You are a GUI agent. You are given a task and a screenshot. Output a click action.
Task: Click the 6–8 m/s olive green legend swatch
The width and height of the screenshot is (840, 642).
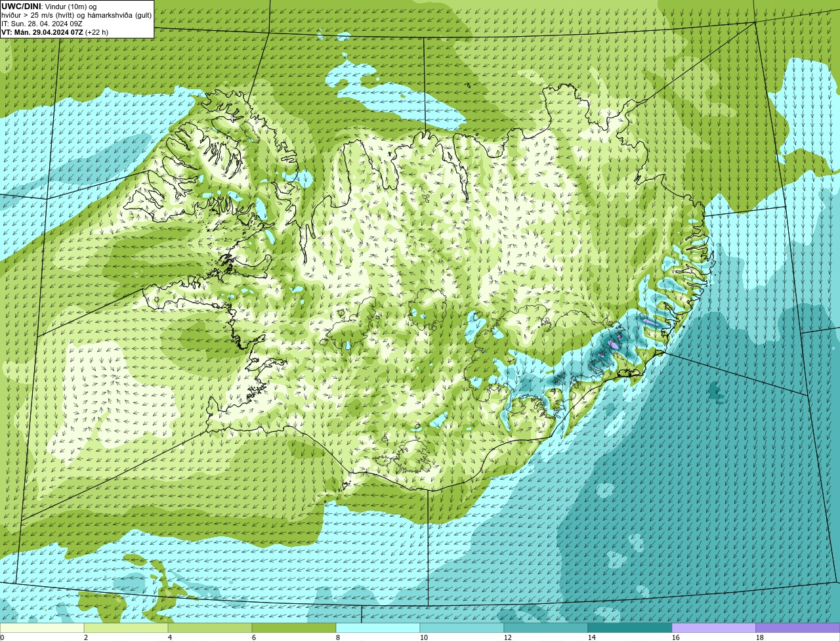[x=294, y=628]
